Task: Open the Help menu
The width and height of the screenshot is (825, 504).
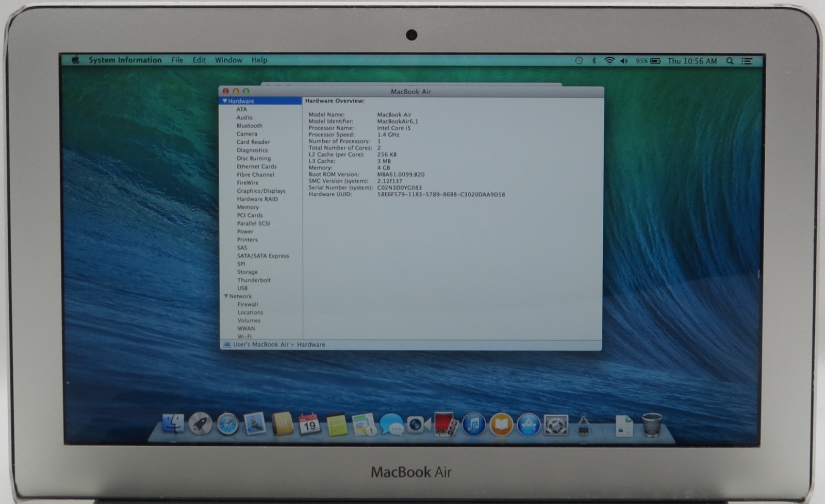Action: (x=259, y=60)
